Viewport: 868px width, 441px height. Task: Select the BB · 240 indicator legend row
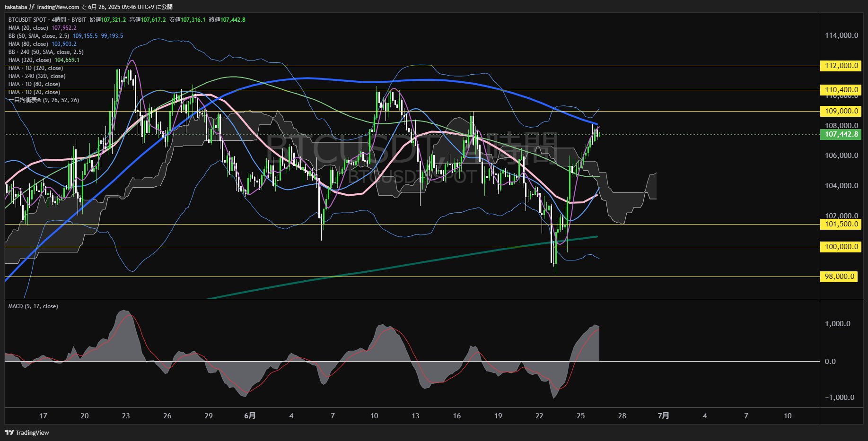point(46,52)
